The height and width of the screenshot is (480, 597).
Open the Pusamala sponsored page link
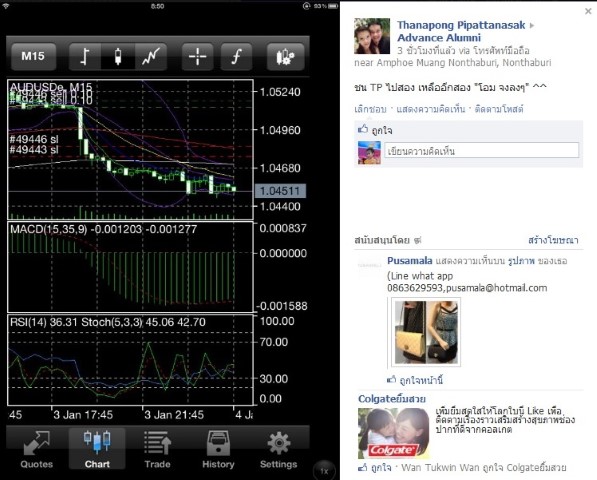[410, 261]
